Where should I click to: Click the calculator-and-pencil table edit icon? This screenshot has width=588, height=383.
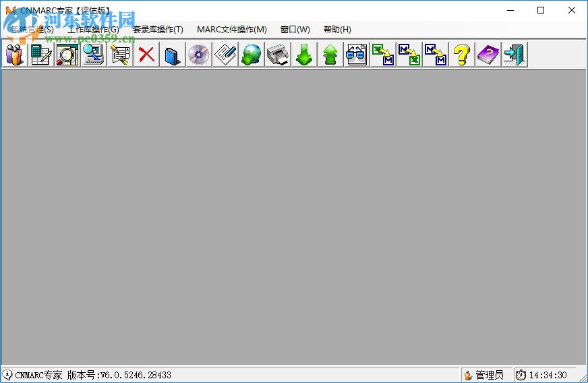tap(41, 55)
